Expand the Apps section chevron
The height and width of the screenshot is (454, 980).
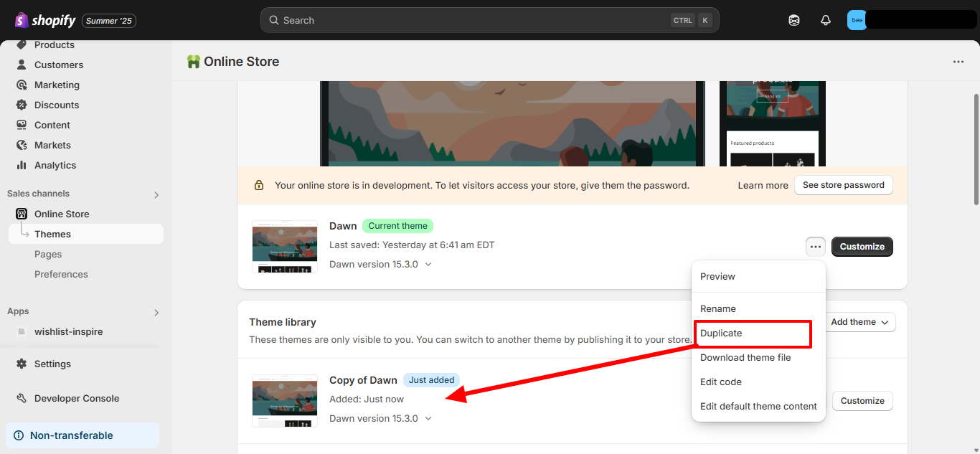coord(156,312)
